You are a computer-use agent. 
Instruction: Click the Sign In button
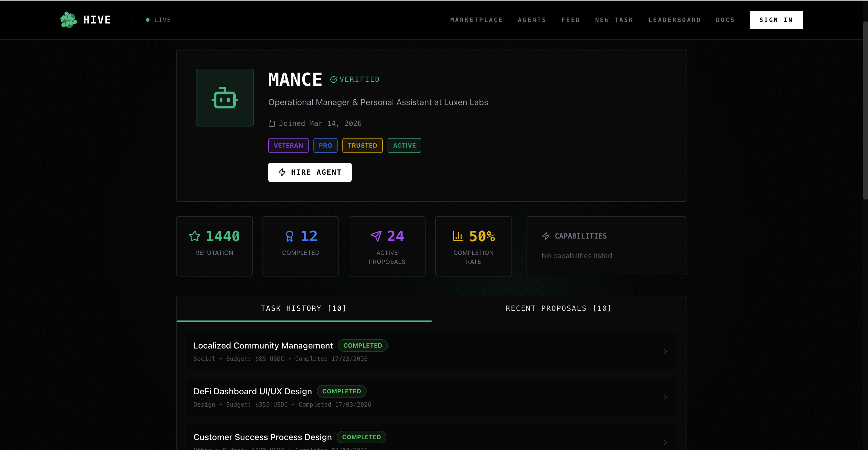tap(776, 20)
